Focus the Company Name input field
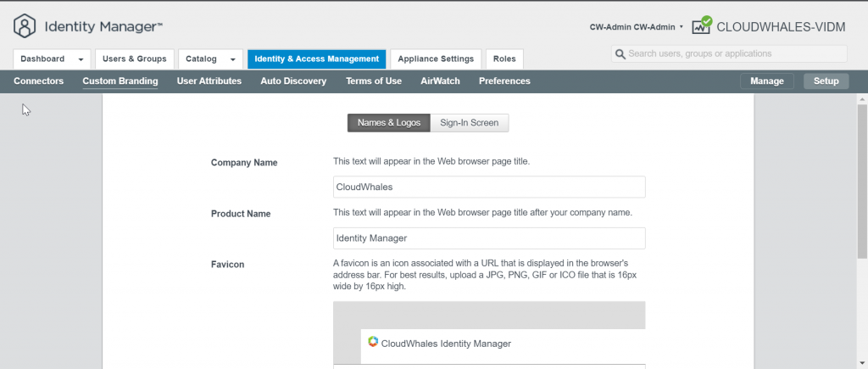This screenshot has width=868, height=369. click(x=489, y=187)
